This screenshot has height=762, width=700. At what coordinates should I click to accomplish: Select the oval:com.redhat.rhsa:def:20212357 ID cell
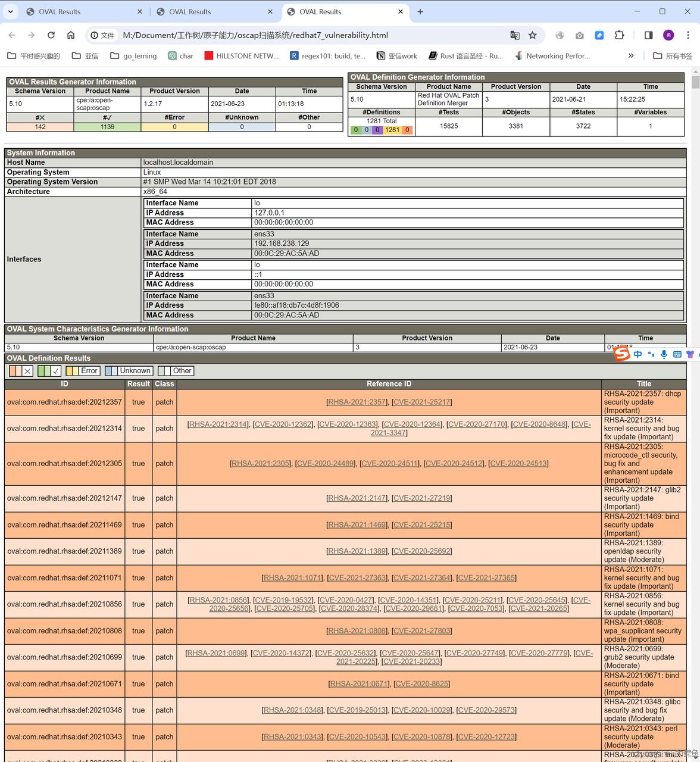[x=64, y=402]
